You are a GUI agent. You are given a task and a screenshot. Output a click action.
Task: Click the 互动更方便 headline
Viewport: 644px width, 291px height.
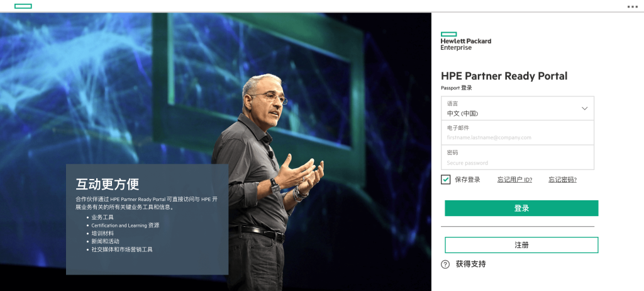click(107, 184)
